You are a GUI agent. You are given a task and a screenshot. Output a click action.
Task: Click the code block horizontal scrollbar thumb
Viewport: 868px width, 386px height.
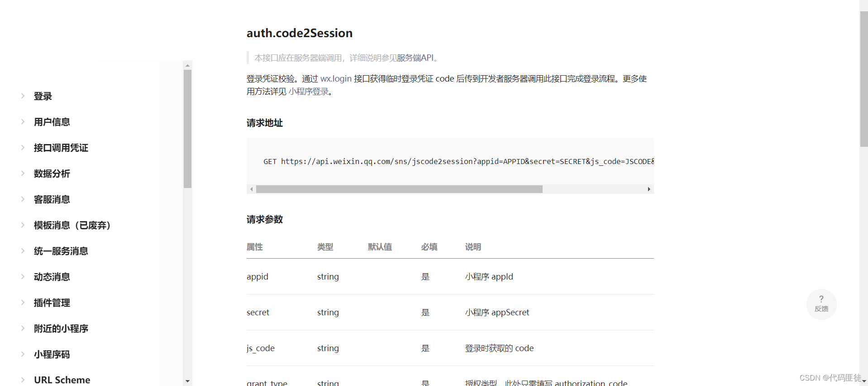tap(399, 189)
